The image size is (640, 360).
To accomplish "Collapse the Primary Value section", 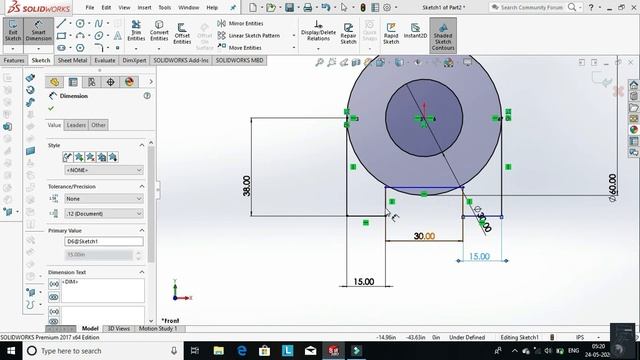I will (142, 231).
